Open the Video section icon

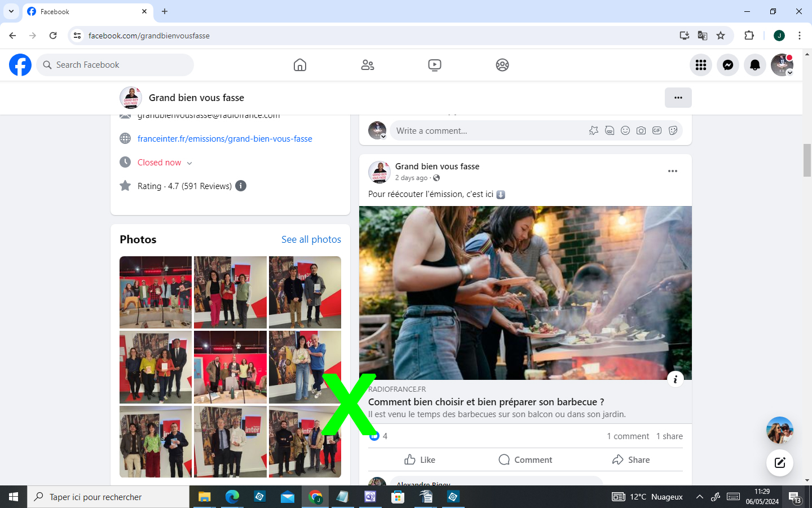click(x=435, y=65)
